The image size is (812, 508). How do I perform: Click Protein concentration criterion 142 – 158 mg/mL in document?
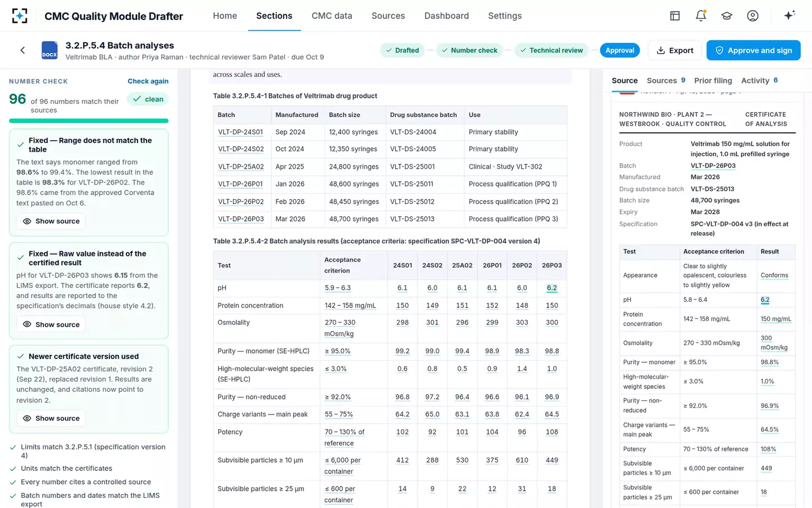coord(350,305)
